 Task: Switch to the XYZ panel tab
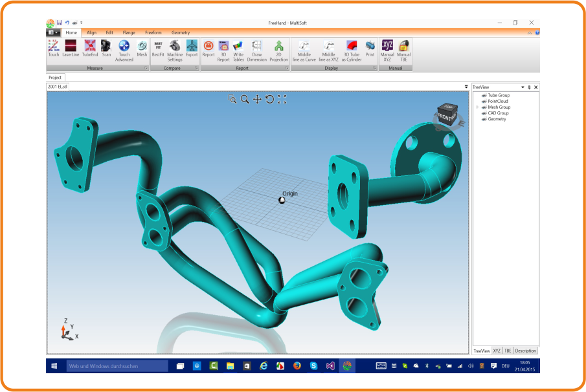(497, 351)
